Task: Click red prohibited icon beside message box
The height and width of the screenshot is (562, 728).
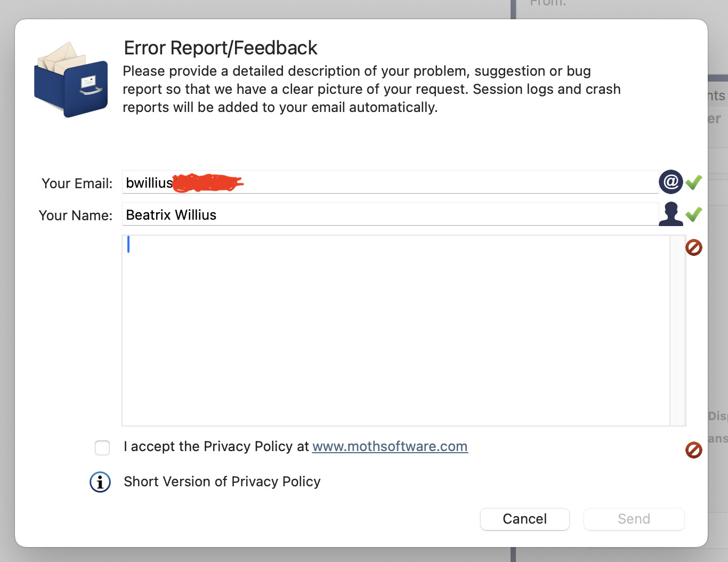Action: (693, 247)
